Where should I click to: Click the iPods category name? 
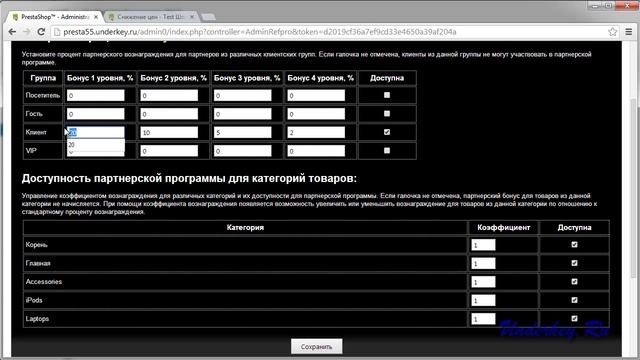point(34,300)
